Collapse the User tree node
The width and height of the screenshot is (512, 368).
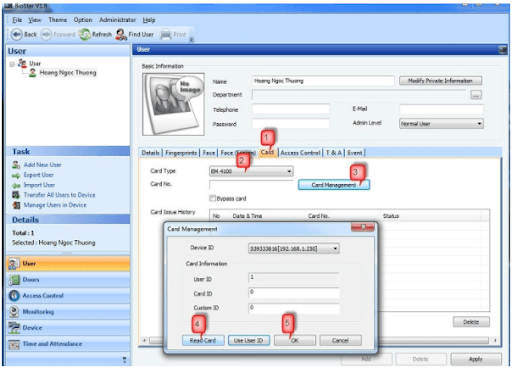pyautogui.click(x=12, y=64)
